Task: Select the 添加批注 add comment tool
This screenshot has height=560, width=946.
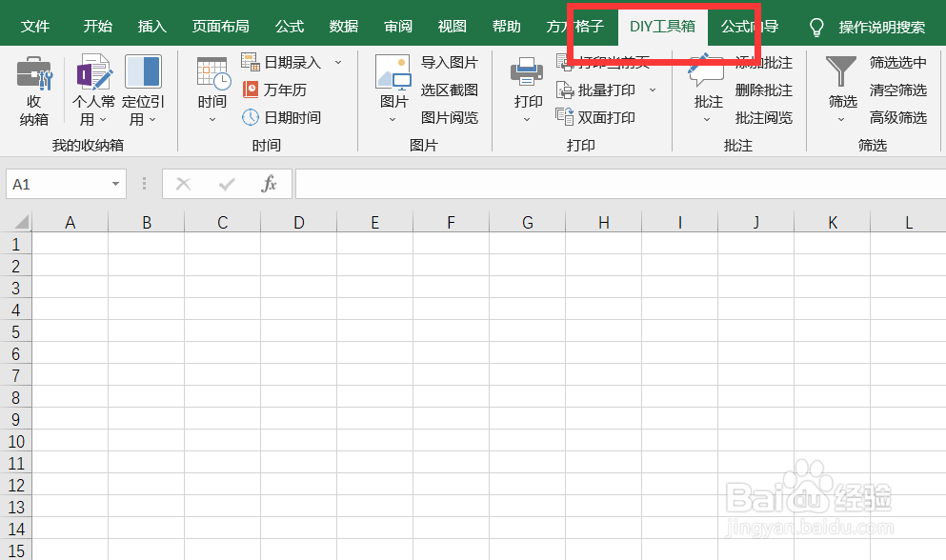Action: pyautogui.click(x=762, y=63)
